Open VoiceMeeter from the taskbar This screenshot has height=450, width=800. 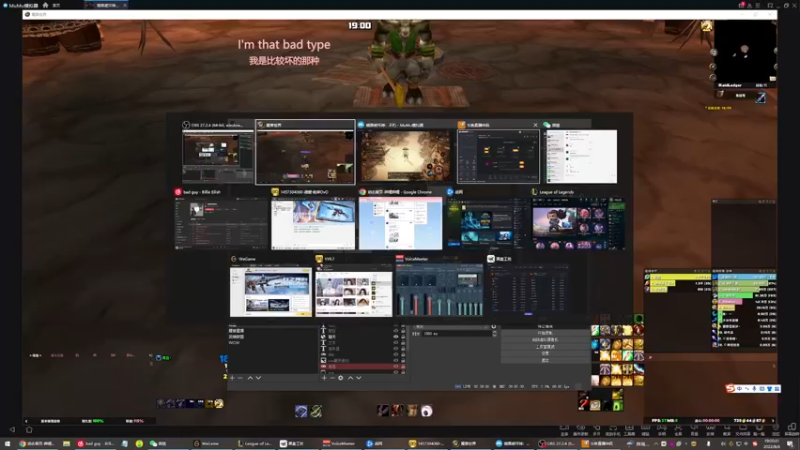(x=339, y=444)
